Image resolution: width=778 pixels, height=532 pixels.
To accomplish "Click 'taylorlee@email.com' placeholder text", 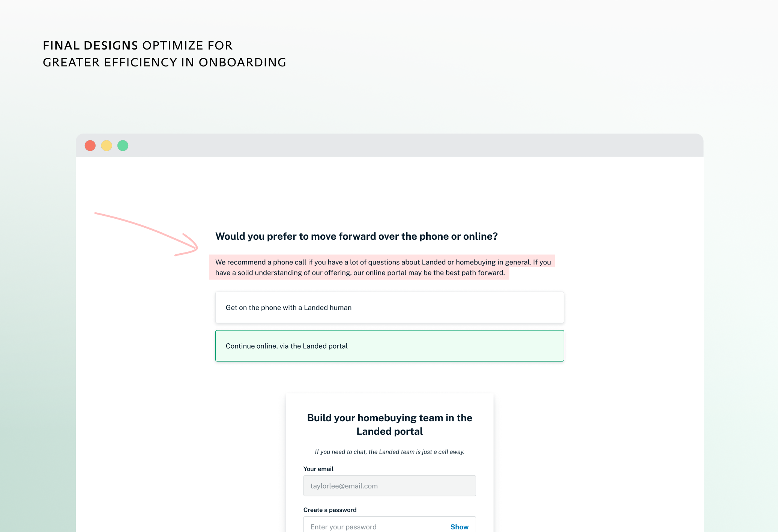I will 344,486.
